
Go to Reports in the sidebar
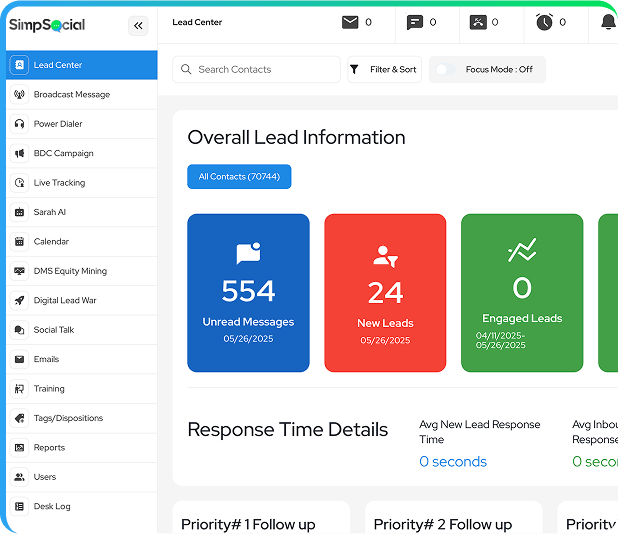(x=49, y=448)
